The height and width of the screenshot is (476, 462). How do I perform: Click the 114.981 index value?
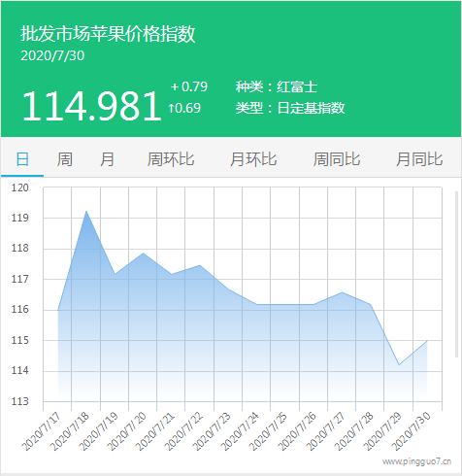[91, 106]
